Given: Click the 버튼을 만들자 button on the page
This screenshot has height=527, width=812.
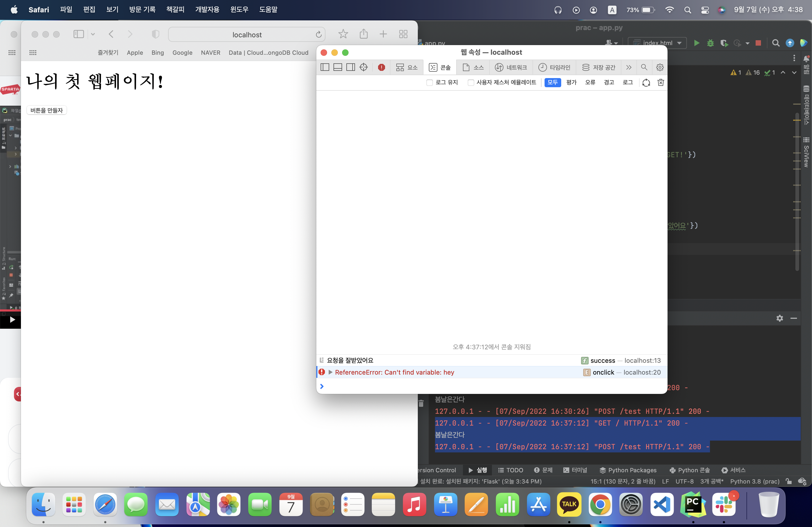Looking at the screenshot, I should point(47,110).
